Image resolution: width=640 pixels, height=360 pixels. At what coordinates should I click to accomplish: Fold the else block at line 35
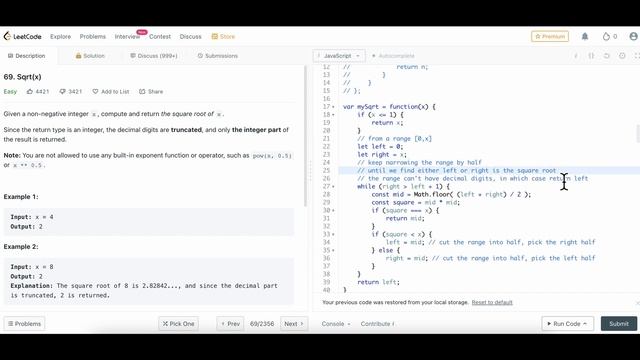[x=333, y=250]
